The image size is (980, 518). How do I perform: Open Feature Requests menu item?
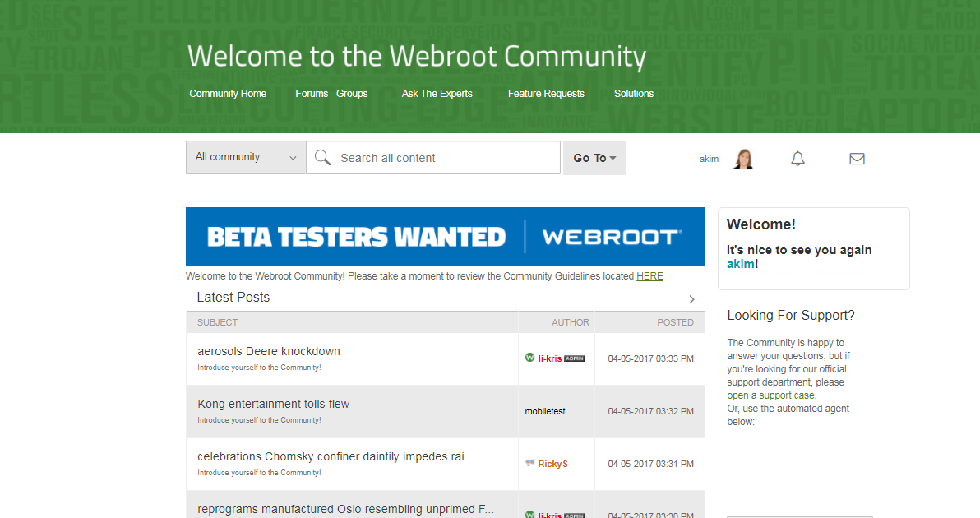546,93
